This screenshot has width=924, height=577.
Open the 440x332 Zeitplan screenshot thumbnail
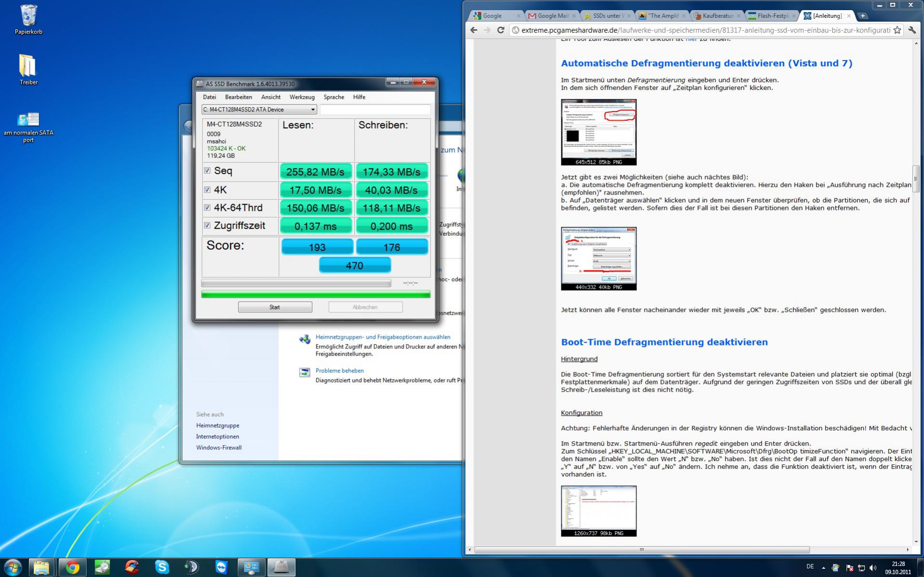[x=599, y=259]
